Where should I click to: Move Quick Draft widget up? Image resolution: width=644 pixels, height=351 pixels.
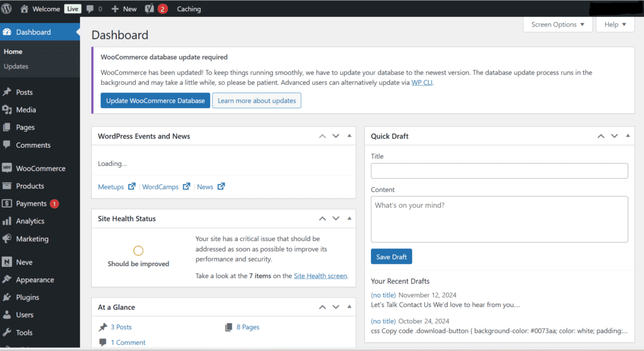point(601,136)
